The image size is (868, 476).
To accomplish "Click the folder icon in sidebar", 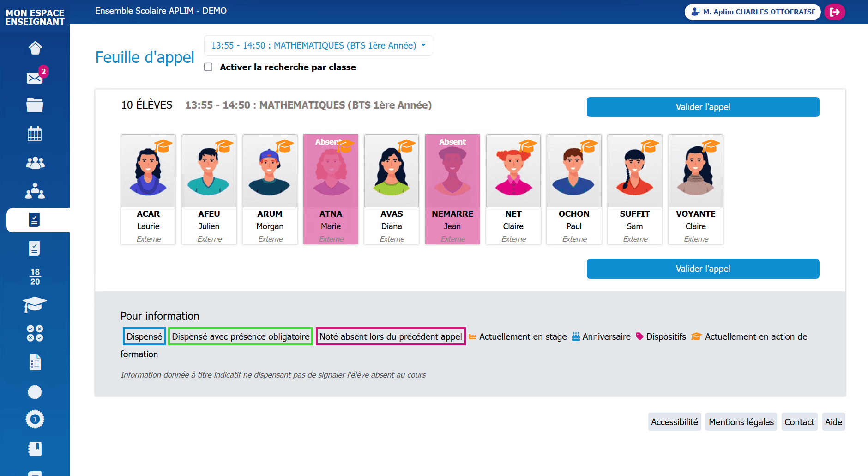I will [x=35, y=105].
